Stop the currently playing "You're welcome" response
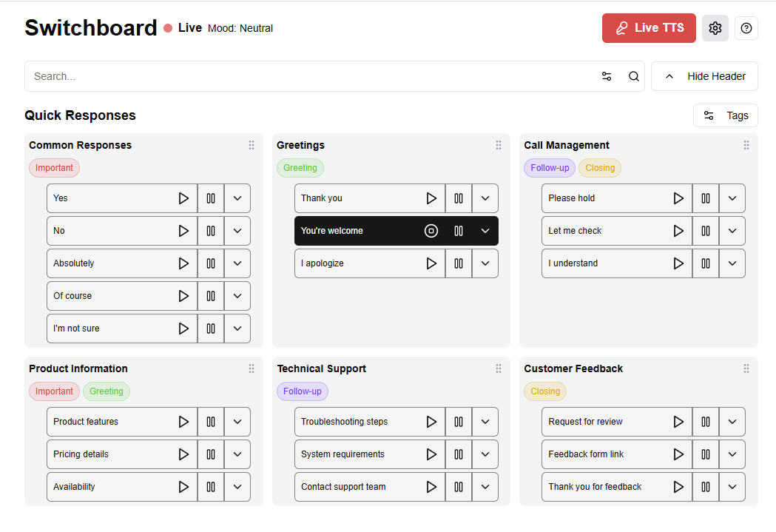The height and width of the screenshot is (532, 776). click(431, 230)
